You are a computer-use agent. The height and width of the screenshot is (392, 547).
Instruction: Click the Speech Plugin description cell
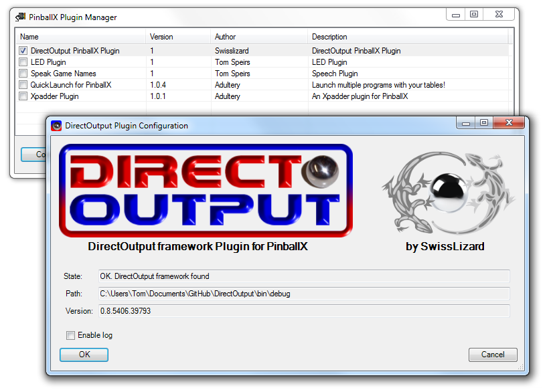tap(335, 74)
